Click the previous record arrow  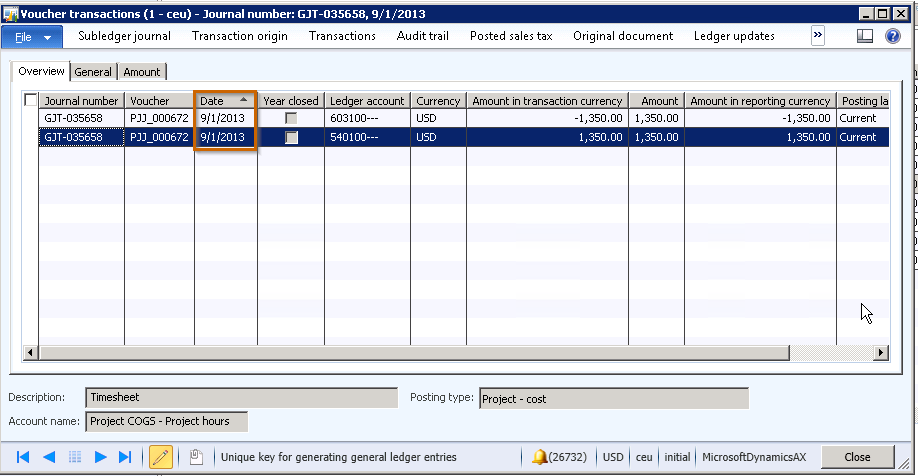tap(48, 457)
